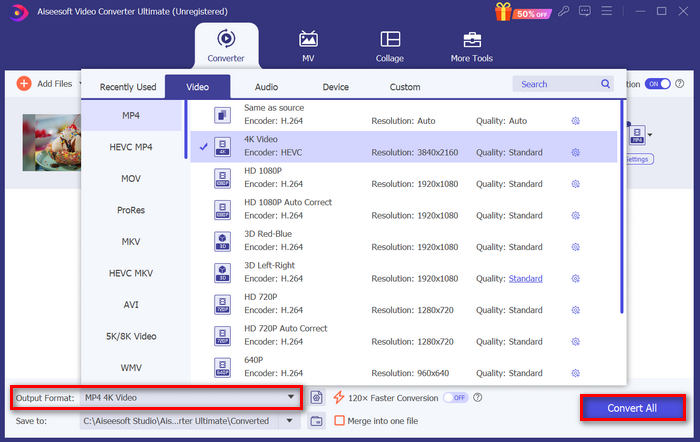Switch to the Converter tab
The width and height of the screenshot is (700, 442).
[226, 46]
